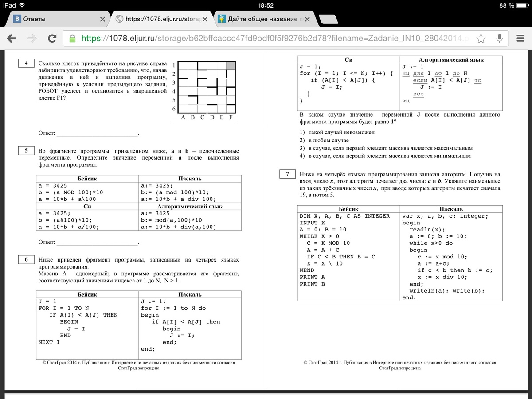The width and height of the screenshot is (532, 399).
Task: Click 'readln(x);' in Pascal code
Action: (x=427, y=230)
